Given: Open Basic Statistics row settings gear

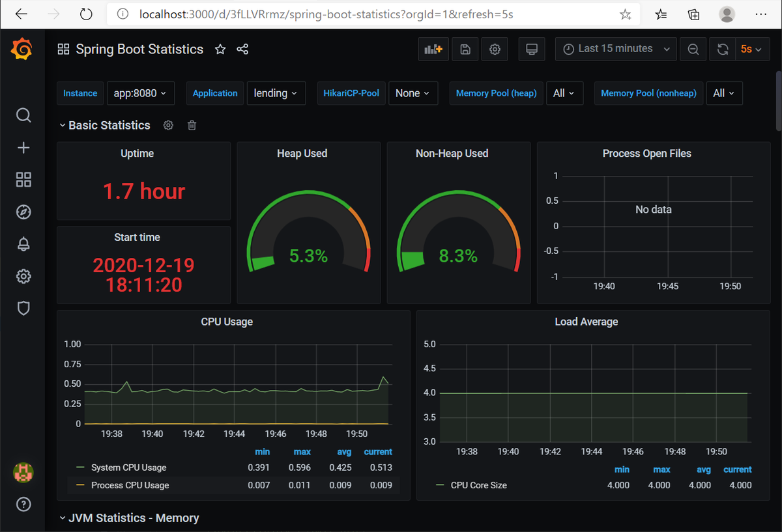Looking at the screenshot, I should tap(168, 125).
